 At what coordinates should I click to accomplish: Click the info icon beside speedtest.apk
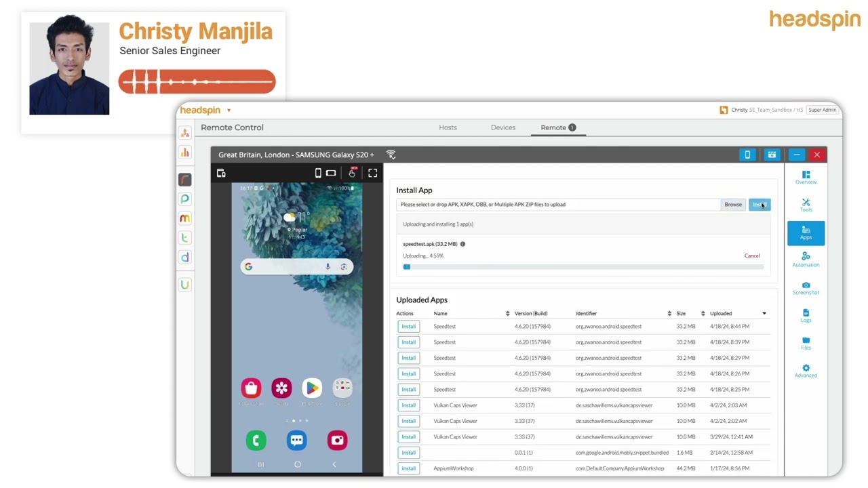[x=463, y=244]
